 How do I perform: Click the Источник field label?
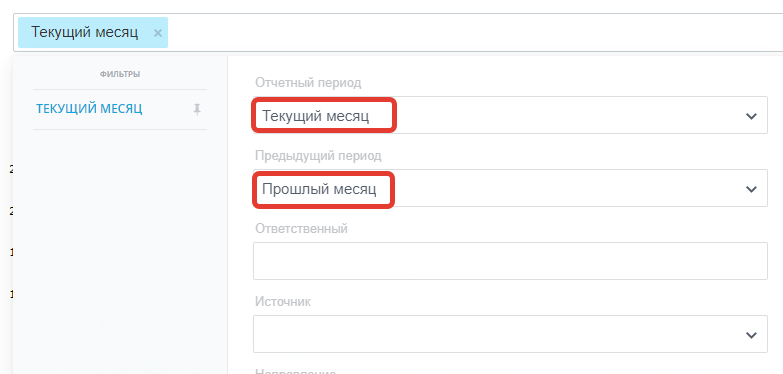[283, 302]
